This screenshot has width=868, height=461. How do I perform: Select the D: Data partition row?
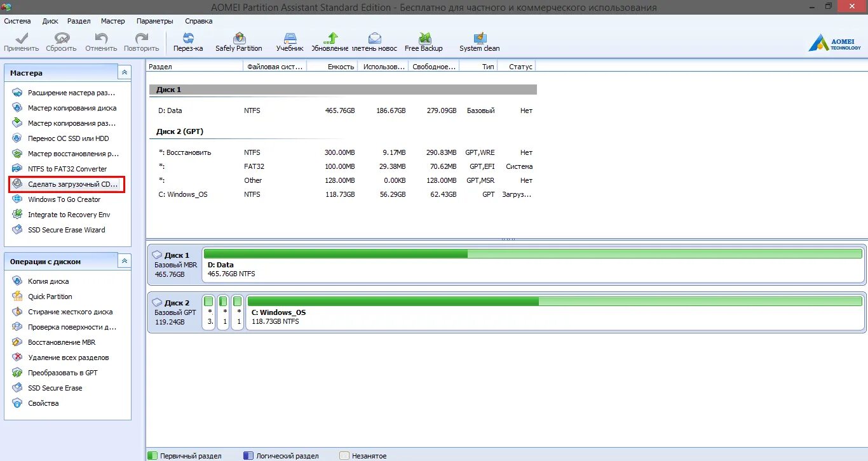click(343, 110)
